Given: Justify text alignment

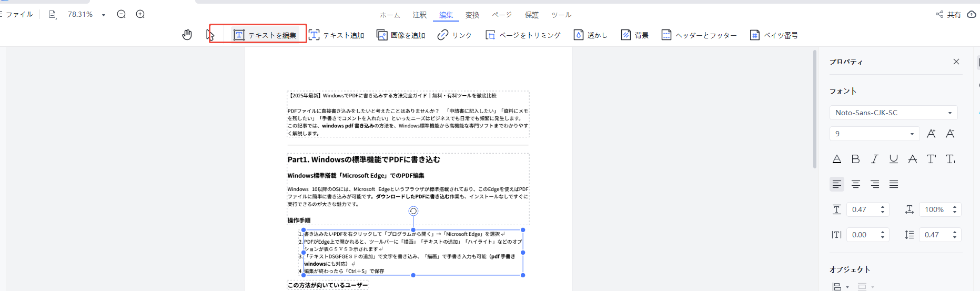Looking at the screenshot, I should pyautogui.click(x=894, y=184).
